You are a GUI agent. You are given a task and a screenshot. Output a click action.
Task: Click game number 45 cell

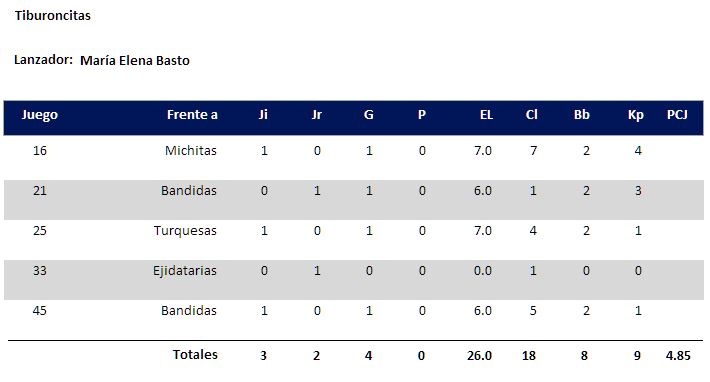coord(40,310)
